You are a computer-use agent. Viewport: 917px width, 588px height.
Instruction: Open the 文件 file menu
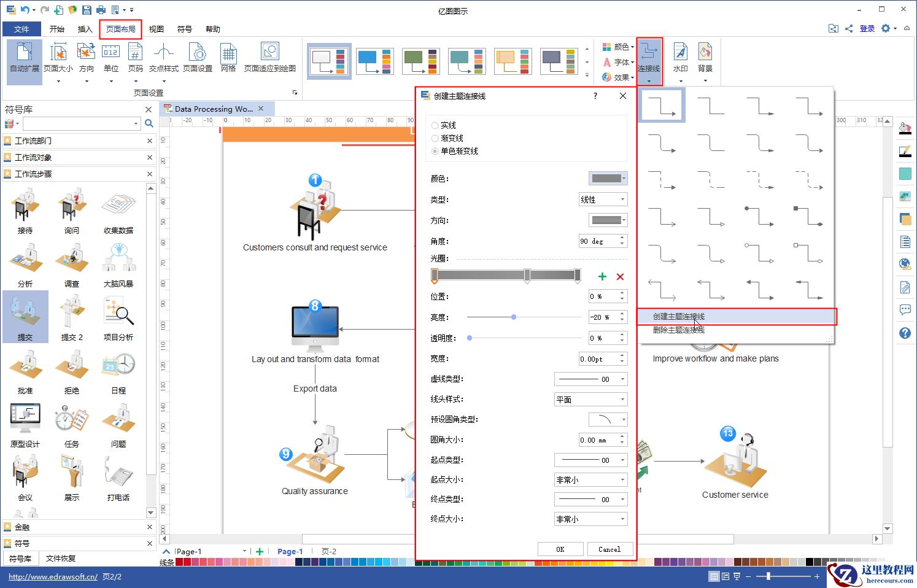(21, 29)
